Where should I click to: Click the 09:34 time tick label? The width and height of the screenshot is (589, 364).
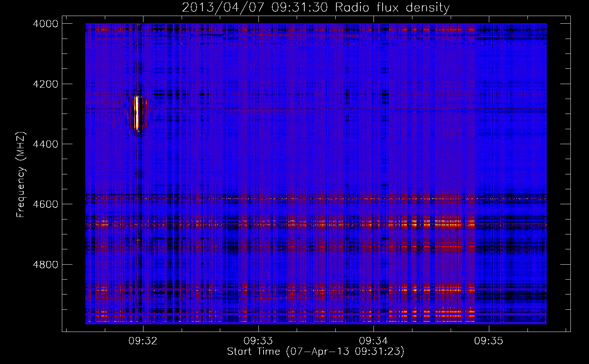click(373, 341)
